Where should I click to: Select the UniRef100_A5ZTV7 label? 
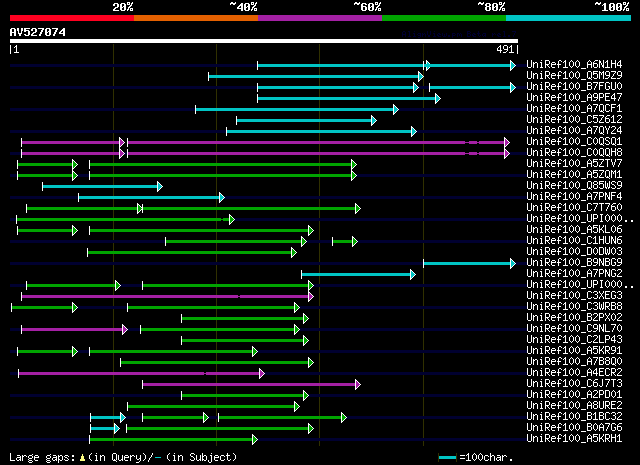pyautogui.click(x=574, y=164)
